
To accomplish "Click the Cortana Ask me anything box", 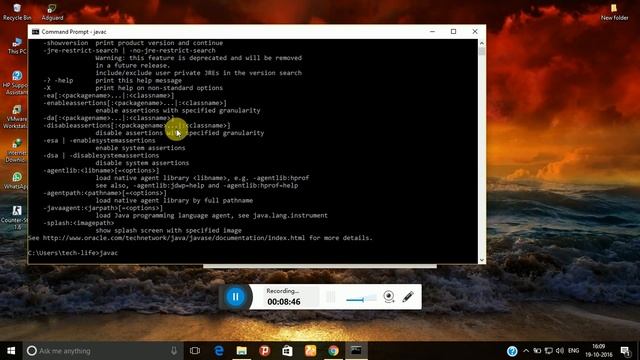I will point(102,351).
